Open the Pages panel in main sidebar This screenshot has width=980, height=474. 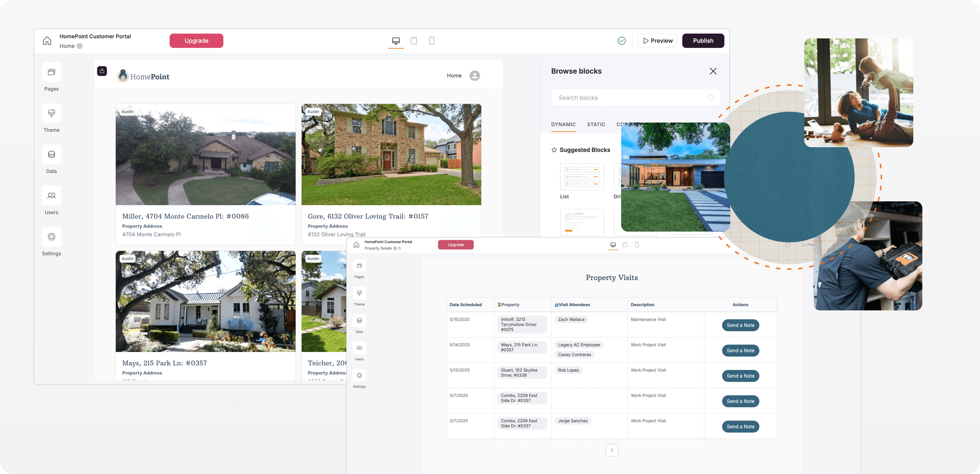pos(51,72)
